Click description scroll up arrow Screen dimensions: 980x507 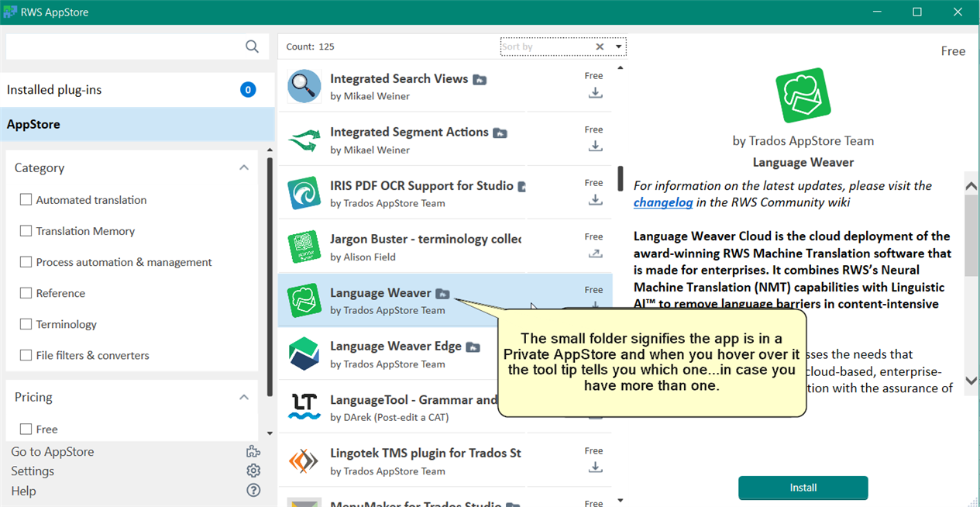pos(971,186)
